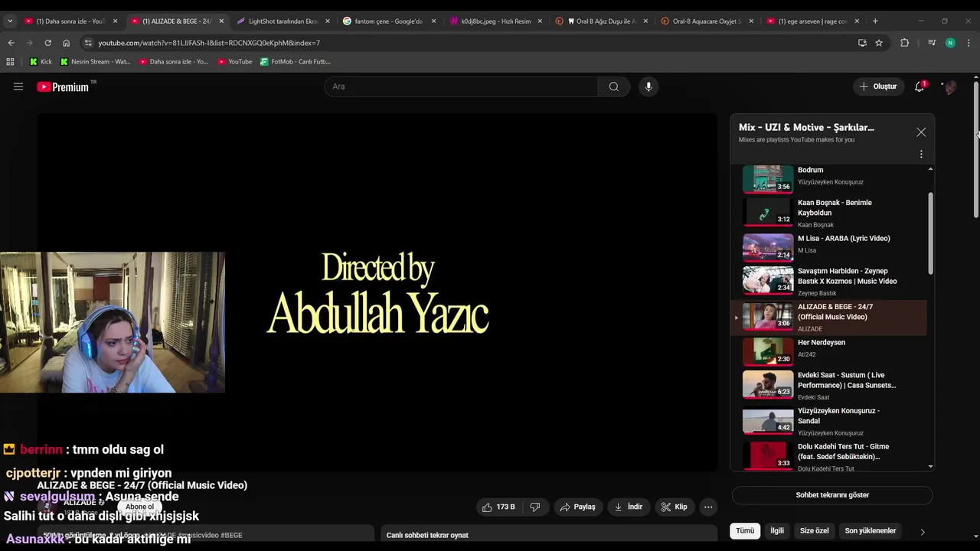980x551 pixels.
Task: Switch to fantom çene Google tab
Action: click(388, 21)
